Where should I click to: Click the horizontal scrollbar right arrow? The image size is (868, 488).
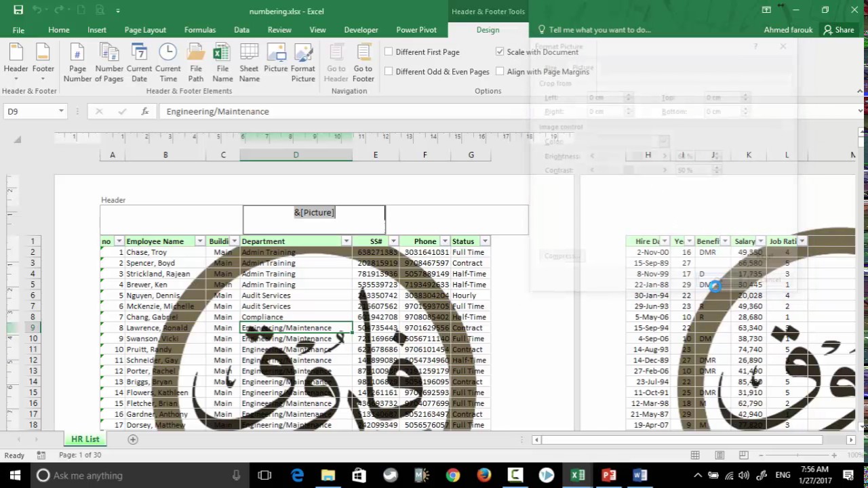[x=850, y=440]
